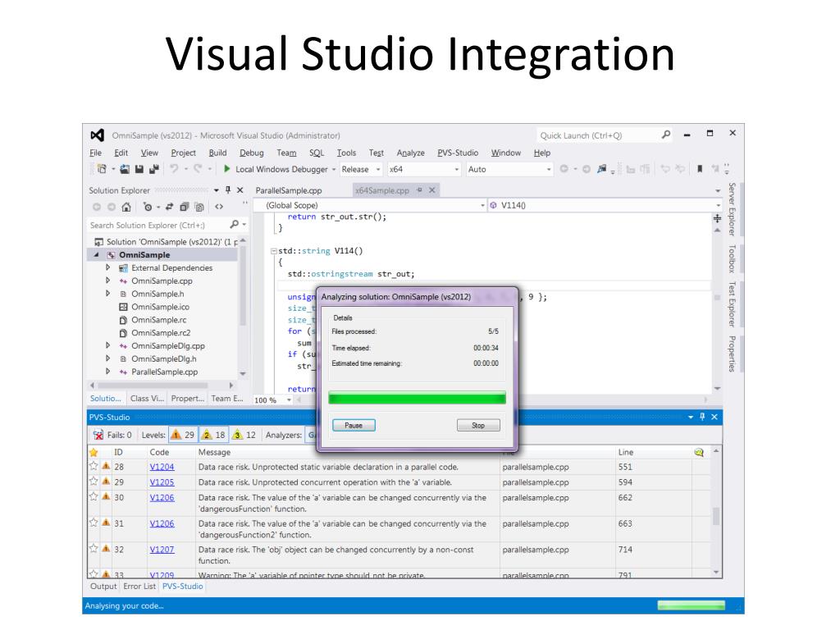Open the Global Scope dropdown
840x630 pixels.
482,205
